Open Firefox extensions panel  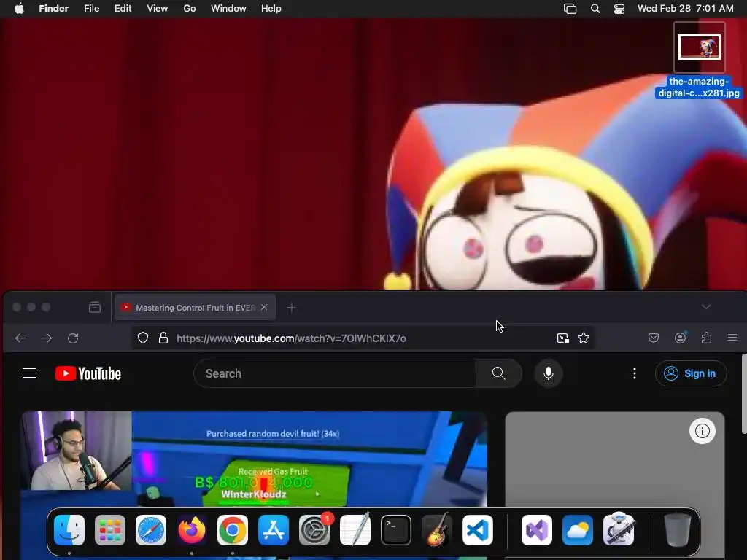[x=706, y=338]
